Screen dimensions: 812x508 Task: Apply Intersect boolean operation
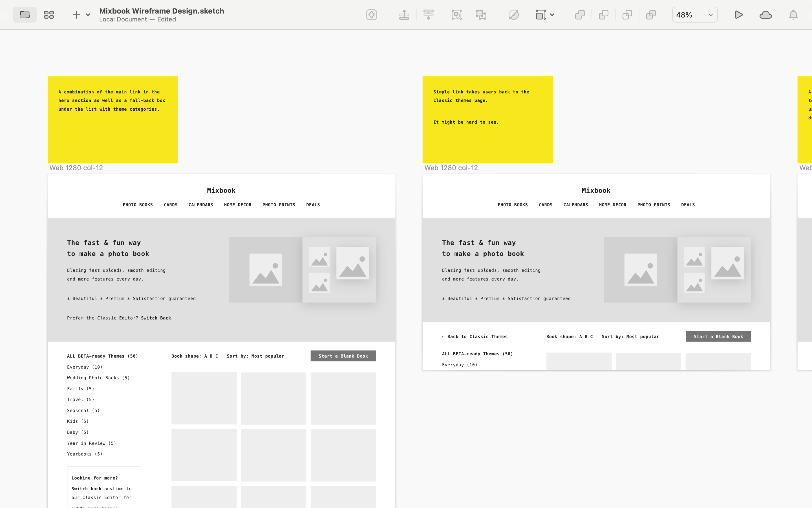(x=627, y=15)
